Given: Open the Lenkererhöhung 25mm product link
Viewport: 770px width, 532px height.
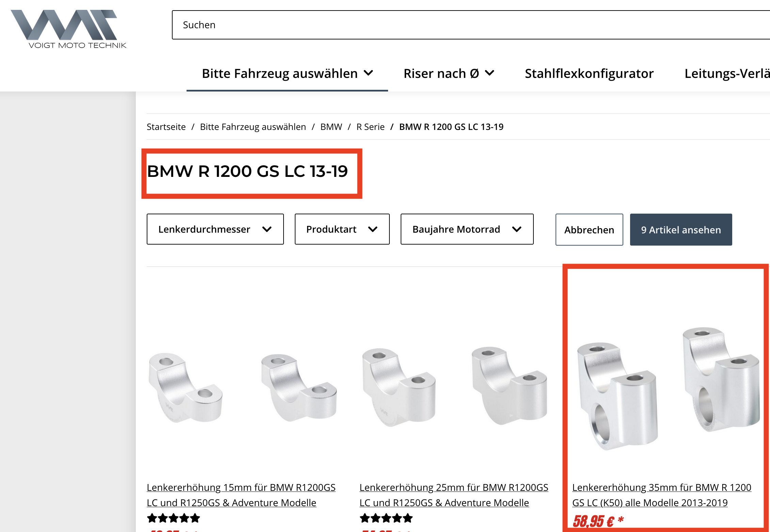Looking at the screenshot, I should [454, 495].
